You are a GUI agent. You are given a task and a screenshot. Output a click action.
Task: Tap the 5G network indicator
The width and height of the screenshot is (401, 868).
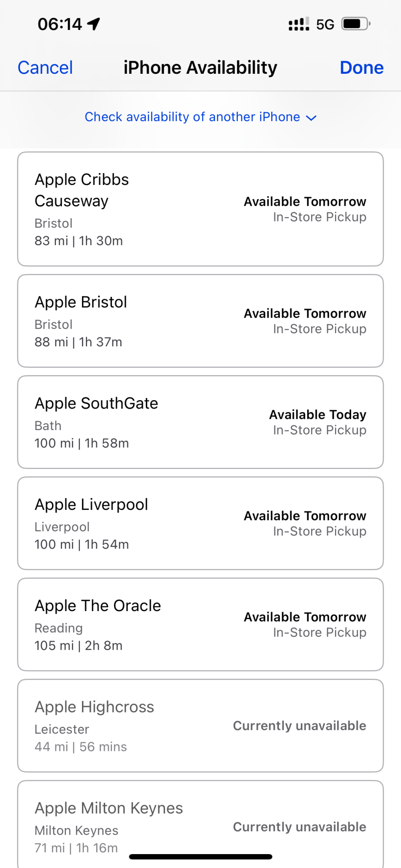tap(325, 24)
